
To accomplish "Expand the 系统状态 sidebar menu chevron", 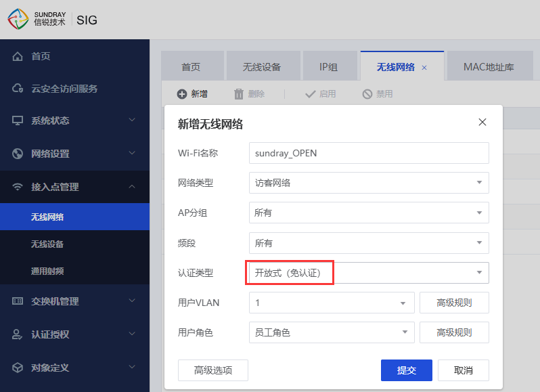I will click(x=132, y=120).
